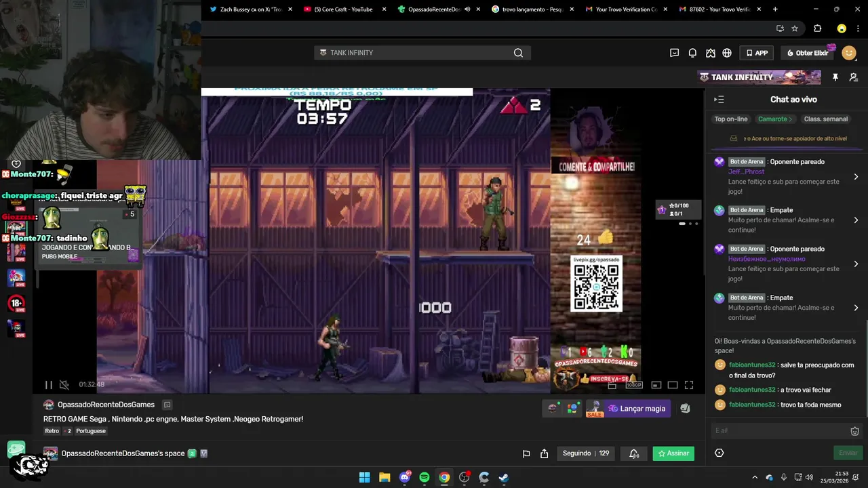Open the colorful chat-bubble gift icon

tap(573, 409)
